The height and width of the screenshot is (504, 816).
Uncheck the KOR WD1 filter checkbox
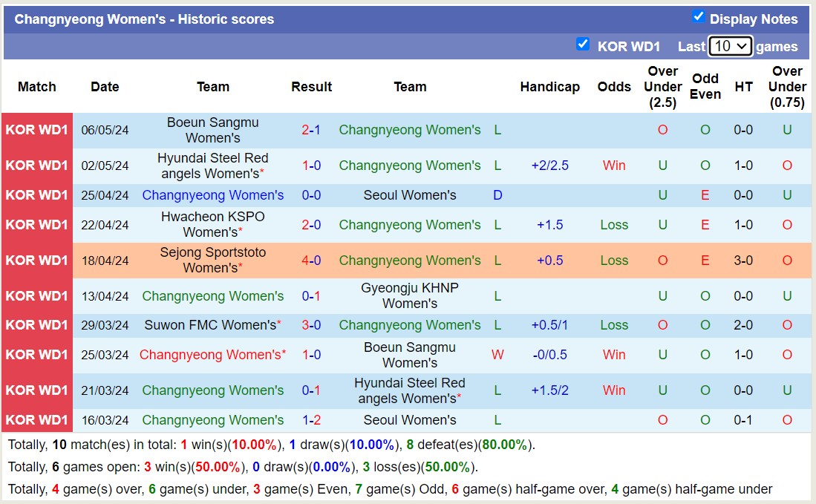coord(584,45)
